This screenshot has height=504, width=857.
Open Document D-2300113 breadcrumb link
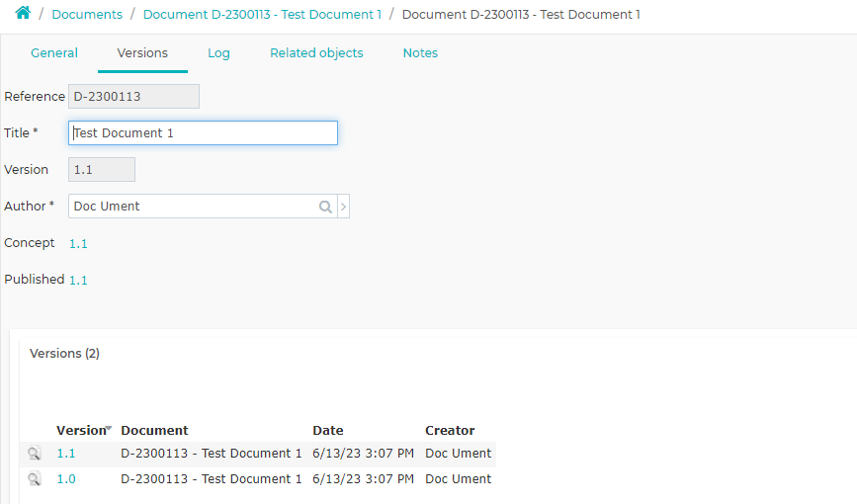pyautogui.click(x=262, y=14)
